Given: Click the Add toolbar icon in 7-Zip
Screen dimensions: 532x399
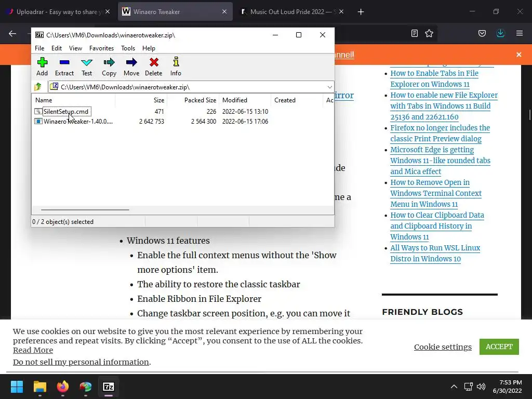Looking at the screenshot, I should [x=42, y=67].
